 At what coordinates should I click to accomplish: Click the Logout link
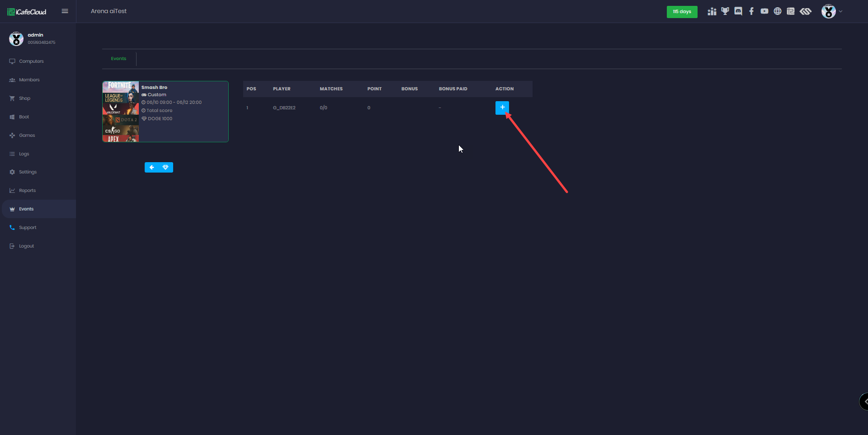(x=26, y=246)
